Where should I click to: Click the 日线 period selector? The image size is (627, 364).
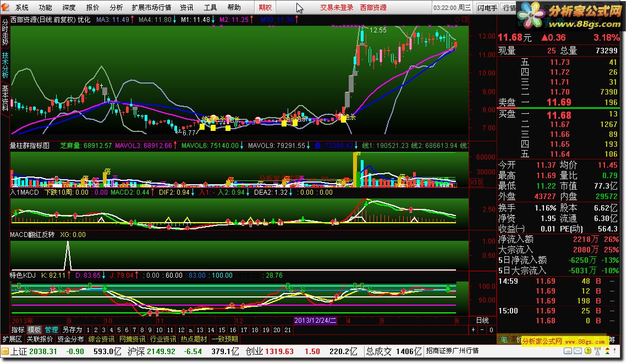tap(482, 321)
